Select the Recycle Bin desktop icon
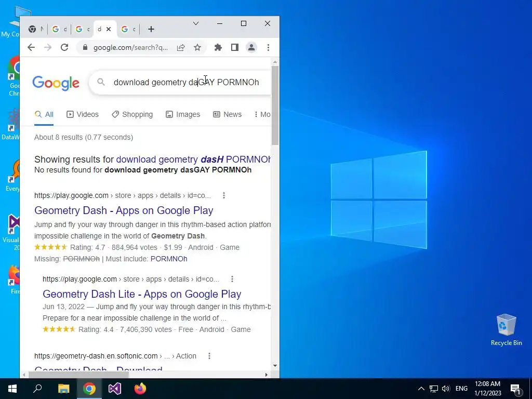This screenshot has width=532, height=399. click(x=506, y=330)
